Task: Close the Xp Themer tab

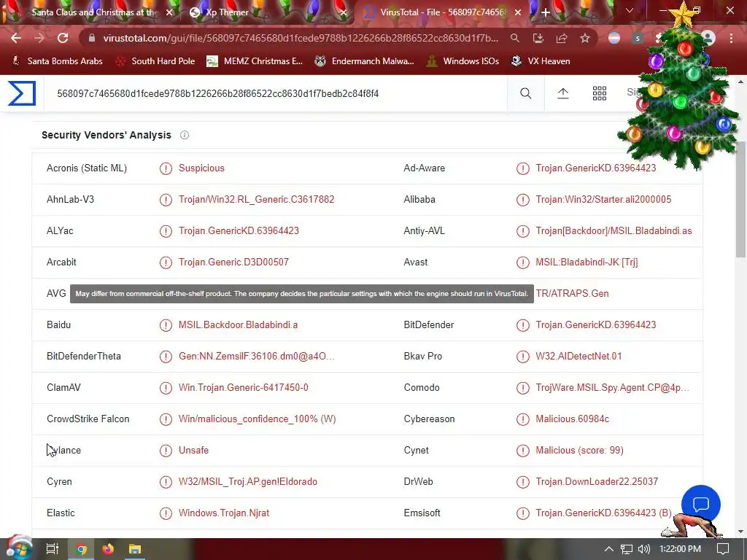Action: click(344, 12)
